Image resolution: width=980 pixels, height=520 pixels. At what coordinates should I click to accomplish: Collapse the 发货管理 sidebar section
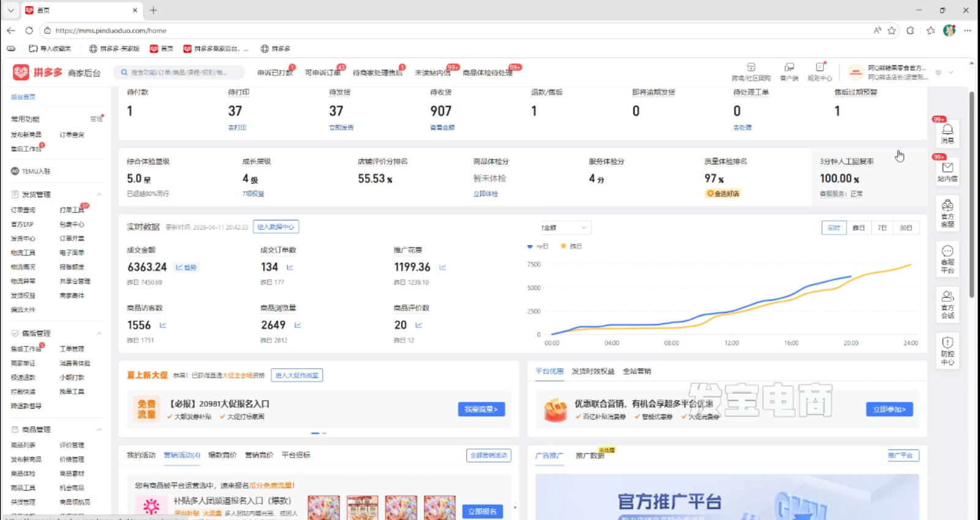coord(99,194)
